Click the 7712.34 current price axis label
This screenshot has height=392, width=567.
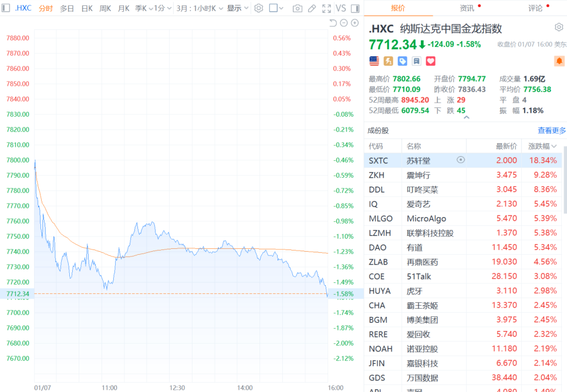click(18, 293)
